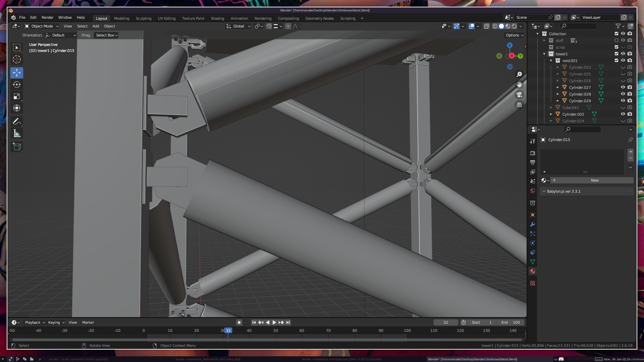Open the Sculpting workspace tab
Viewport: 644px width, 362px height.
pos(143,18)
